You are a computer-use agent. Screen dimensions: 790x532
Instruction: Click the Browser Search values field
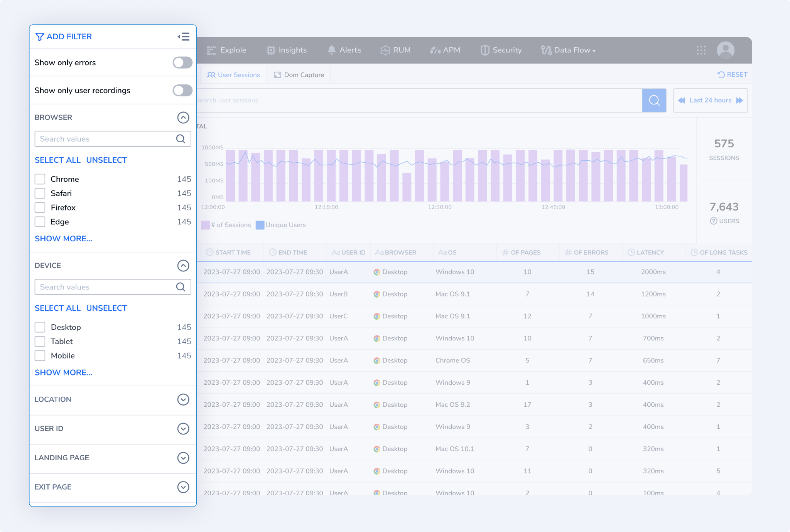coord(113,139)
